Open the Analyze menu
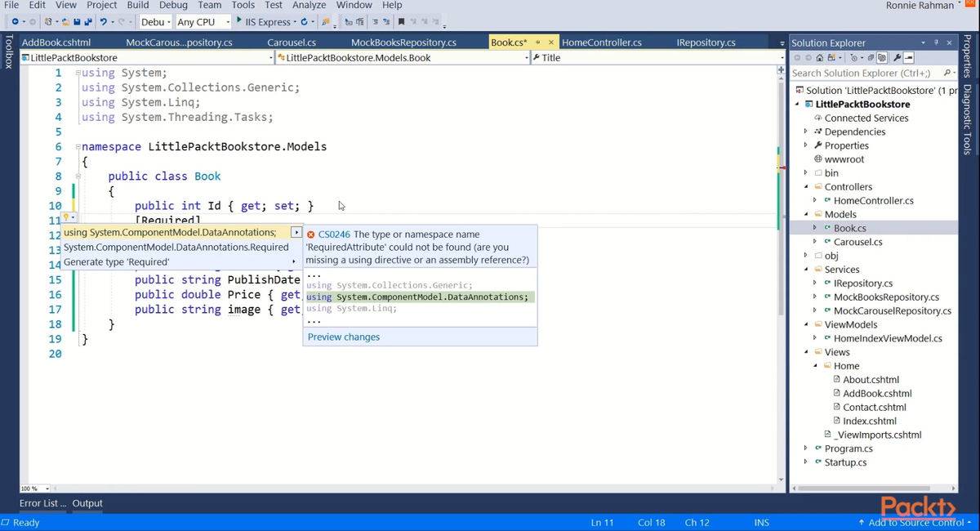 coord(309,5)
